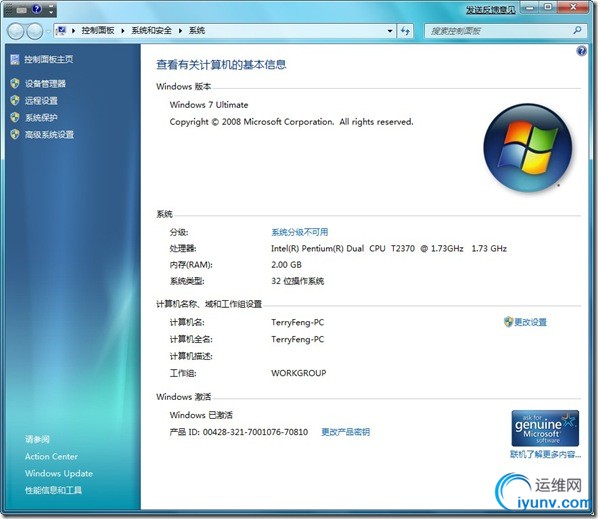Screen dimensions: 598x519
Task: Minimize the System window
Action: click(x=530, y=7)
